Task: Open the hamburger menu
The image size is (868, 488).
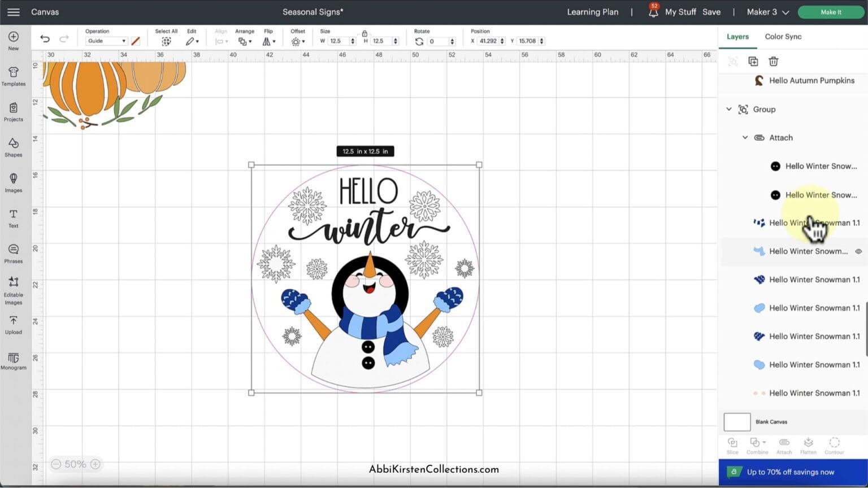Action: coord(13,12)
